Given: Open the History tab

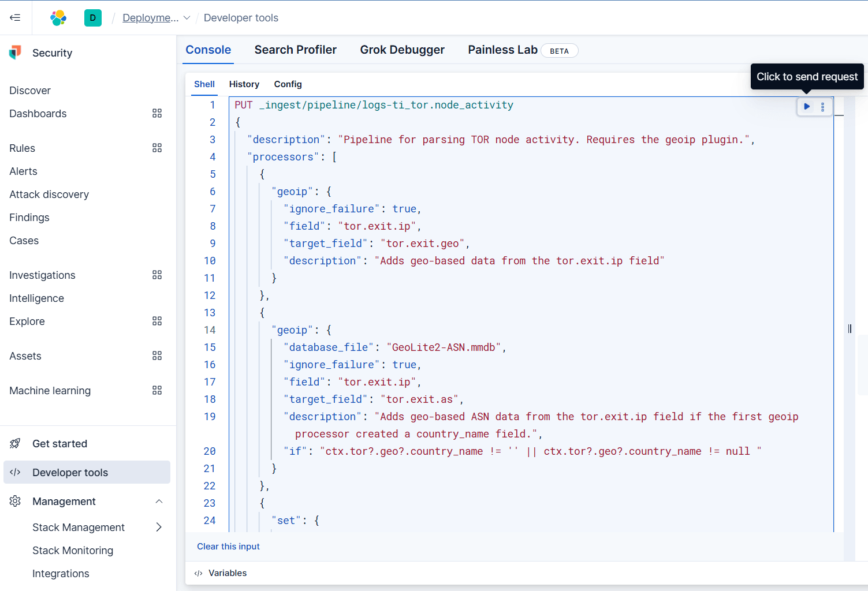Looking at the screenshot, I should click(x=244, y=84).
